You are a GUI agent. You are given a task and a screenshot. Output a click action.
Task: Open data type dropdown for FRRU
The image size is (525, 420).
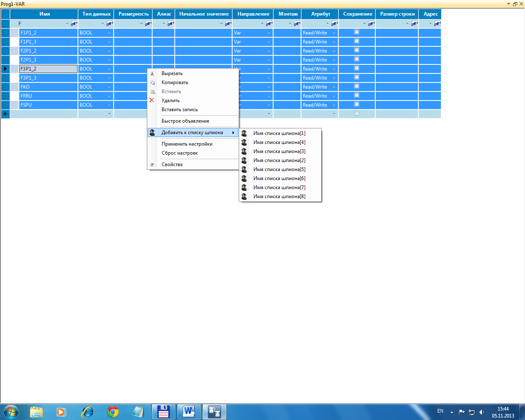tap(109, 96)
